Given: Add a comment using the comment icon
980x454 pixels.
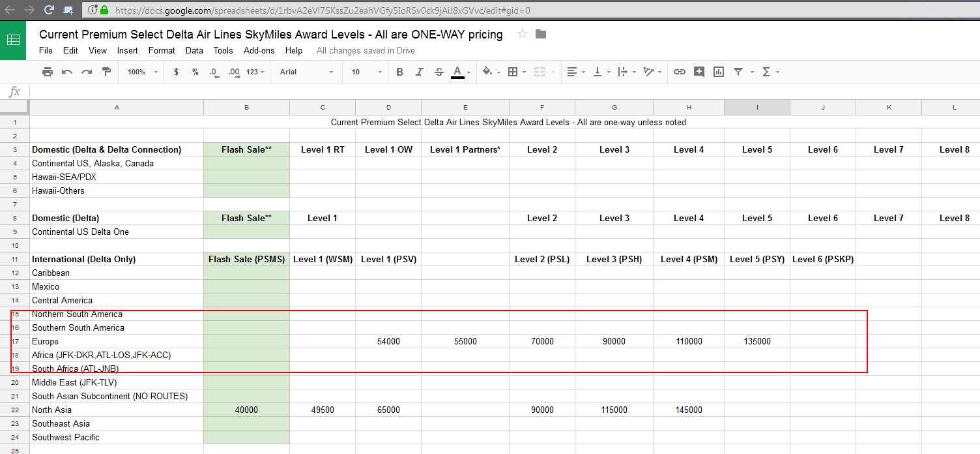Looking at the screenshot, I should click(x=699, y=72).
